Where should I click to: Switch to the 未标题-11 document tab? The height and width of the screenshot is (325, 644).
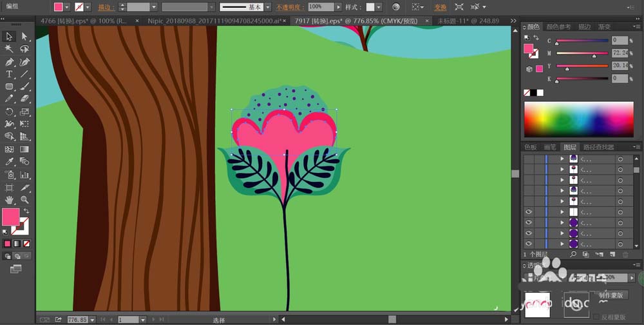pos(468,21)
